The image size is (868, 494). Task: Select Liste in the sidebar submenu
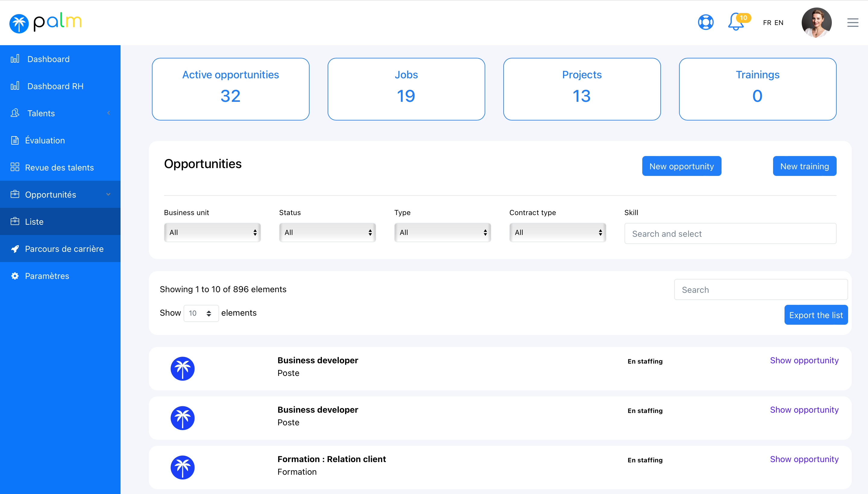34,222
